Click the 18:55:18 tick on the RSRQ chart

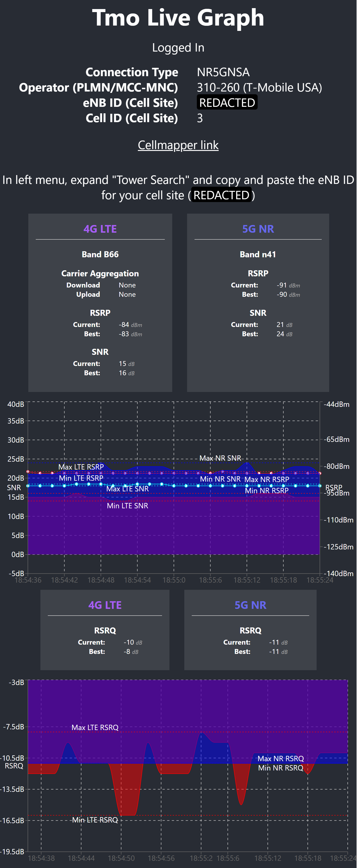click(x=308, y=858)
